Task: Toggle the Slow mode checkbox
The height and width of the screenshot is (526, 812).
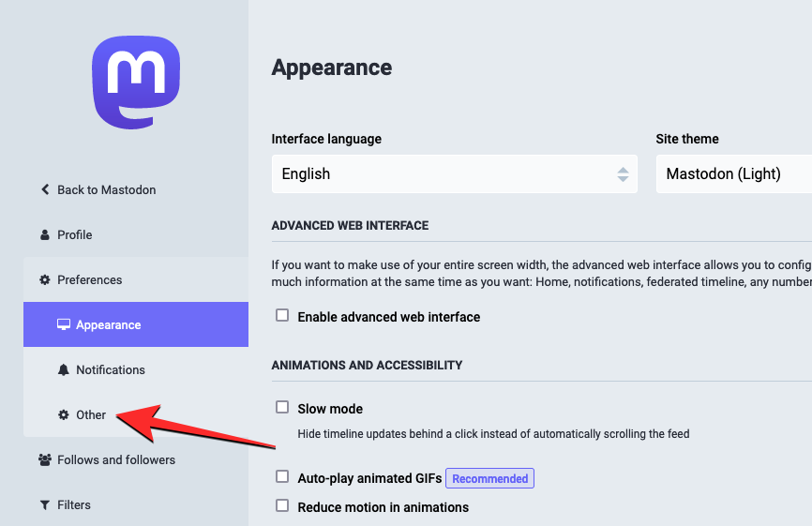Action: point(282,408)
